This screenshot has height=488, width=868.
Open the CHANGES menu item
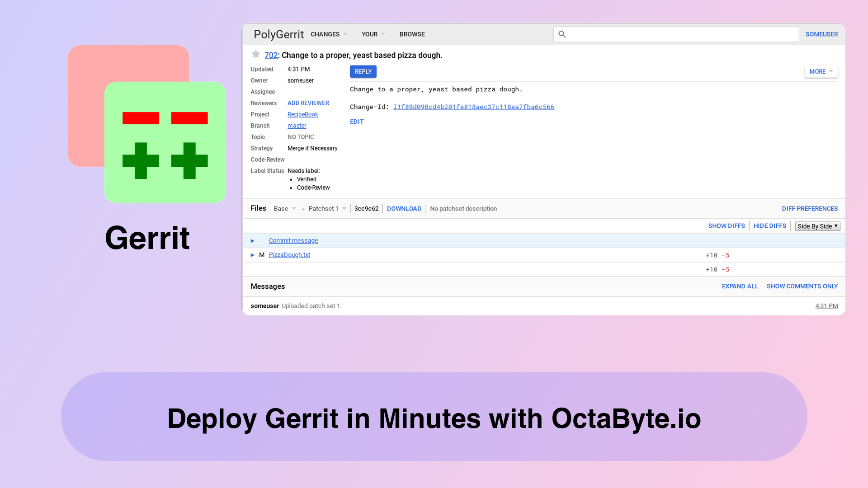[x=329, y=34]
